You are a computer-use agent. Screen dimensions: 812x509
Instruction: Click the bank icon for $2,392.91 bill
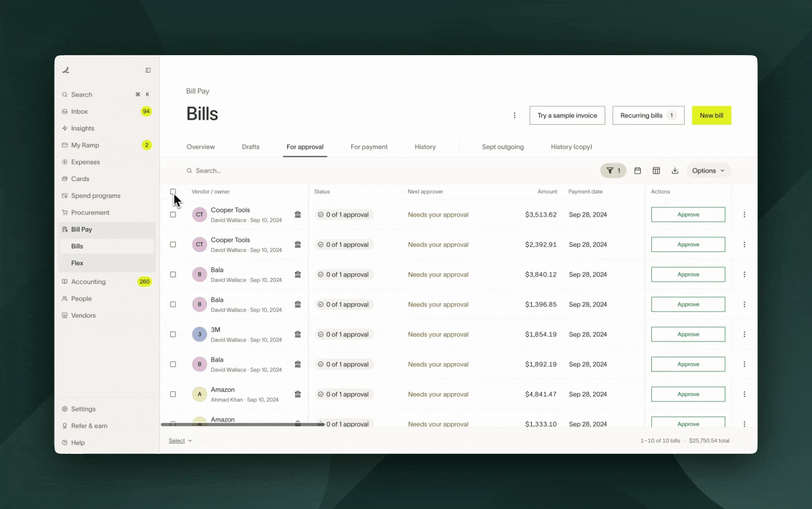pyautogui.click(x=298, y=245)
